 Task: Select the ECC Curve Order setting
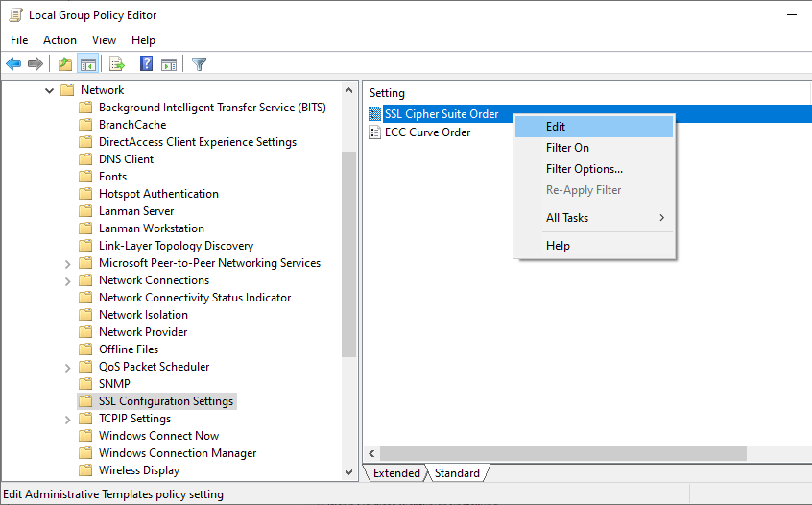coord(427,132)
